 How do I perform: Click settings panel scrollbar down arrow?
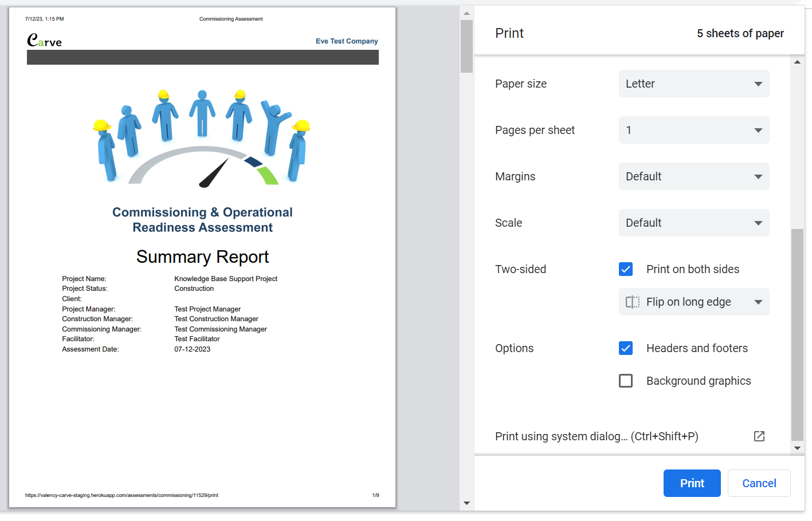coord(797,448)
